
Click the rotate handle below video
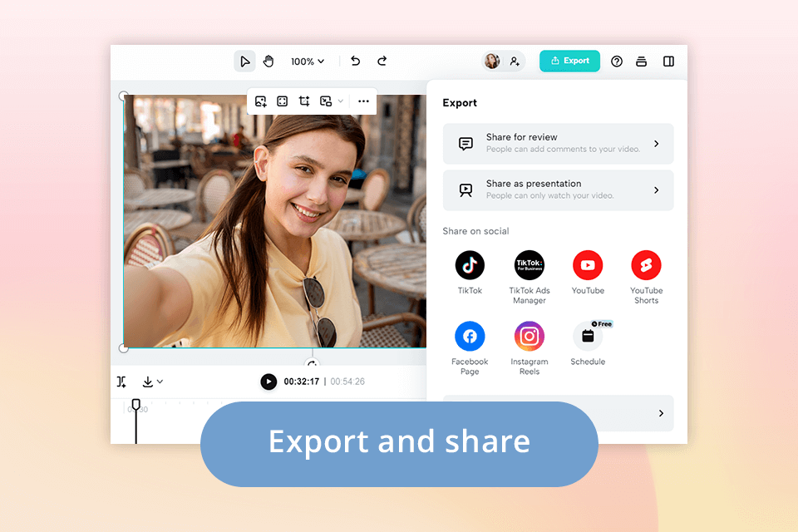(313, 362)
